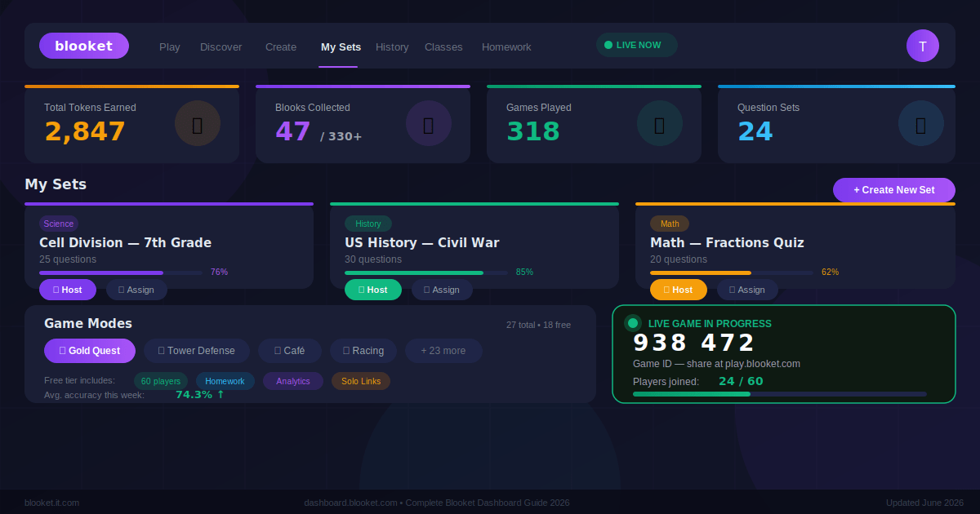Click Create New Set button

point(894,190)
